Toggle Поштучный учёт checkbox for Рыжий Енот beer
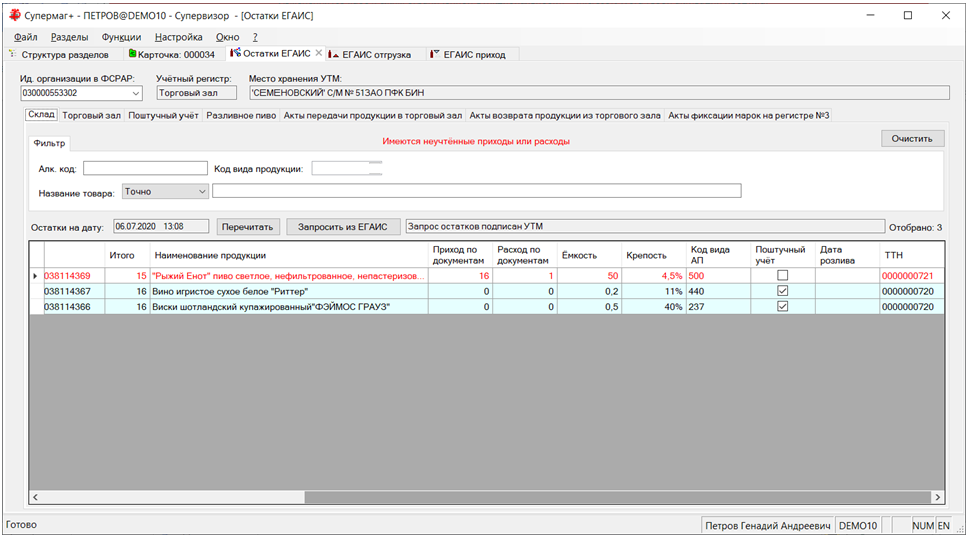 [782, 275]
